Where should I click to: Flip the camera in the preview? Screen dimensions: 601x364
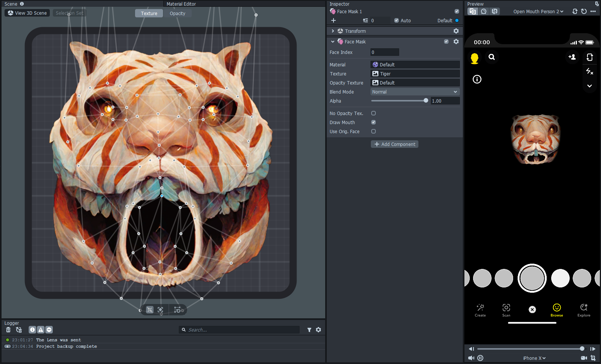[x=590, y=57]
